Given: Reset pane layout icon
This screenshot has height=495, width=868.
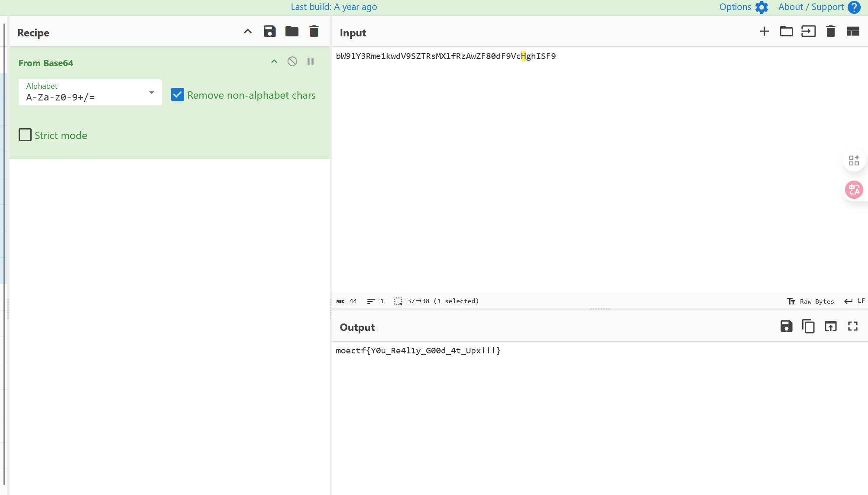Looking at the screenshot, I should (x=852, y=31).
